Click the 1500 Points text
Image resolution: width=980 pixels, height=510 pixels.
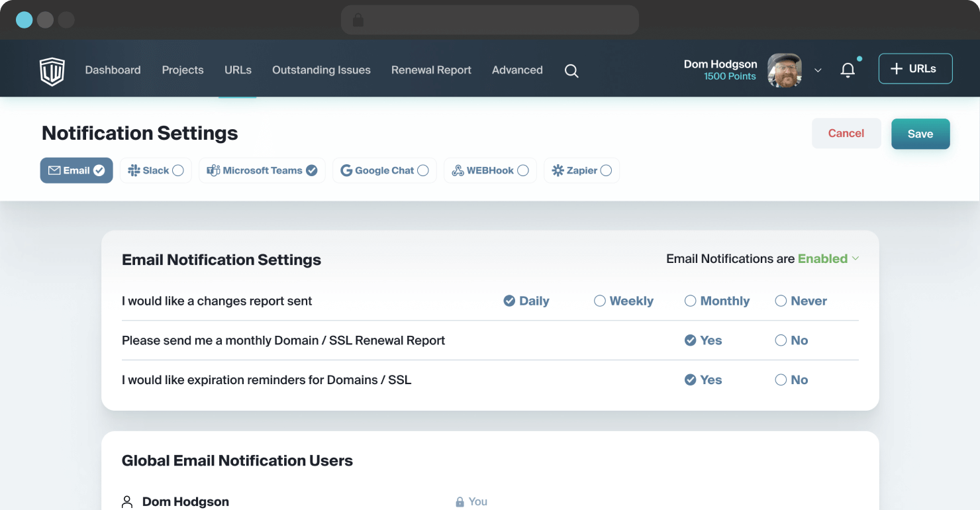730,77
